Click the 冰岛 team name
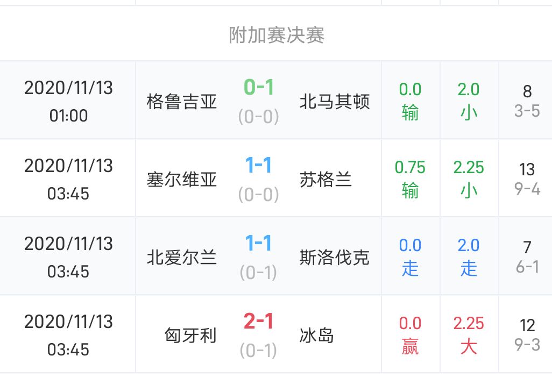The image size is (552, 392). click(317, 335)
